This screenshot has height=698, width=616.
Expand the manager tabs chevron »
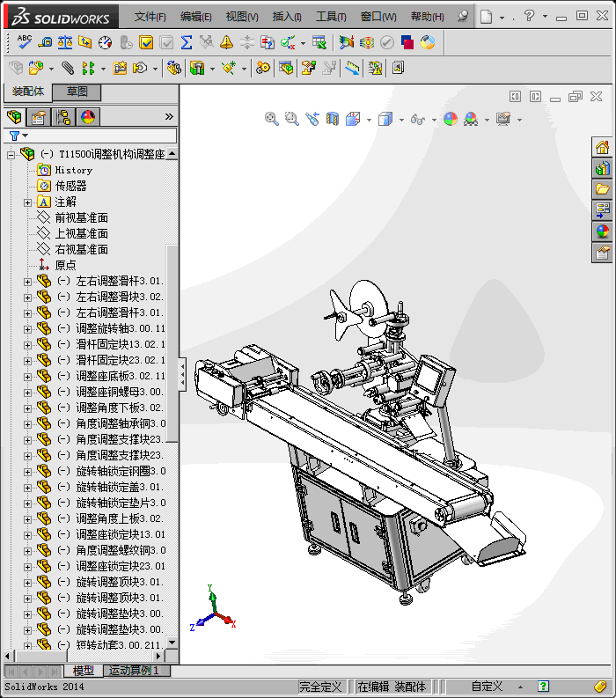169,117
